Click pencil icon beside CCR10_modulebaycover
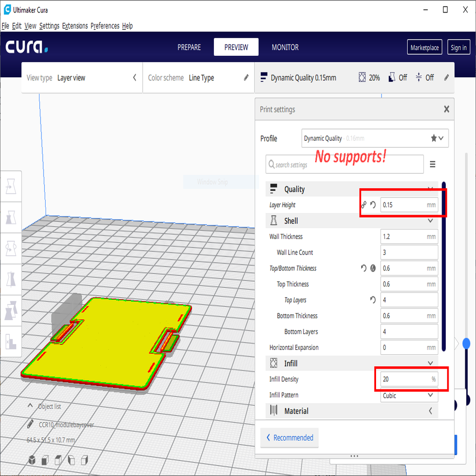The width and height of the screenshot is (476, 476). tap(30, 424)
